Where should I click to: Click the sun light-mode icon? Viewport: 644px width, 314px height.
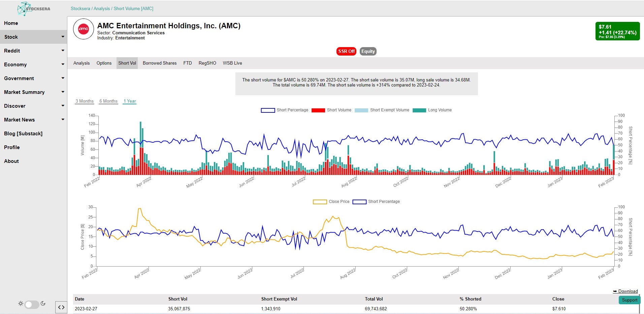[x=21, y=304]
